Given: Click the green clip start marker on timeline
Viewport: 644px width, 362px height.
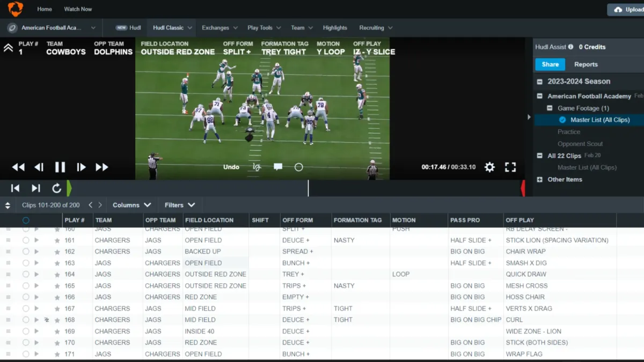Looking at the screenshot, I should [69, 188].
